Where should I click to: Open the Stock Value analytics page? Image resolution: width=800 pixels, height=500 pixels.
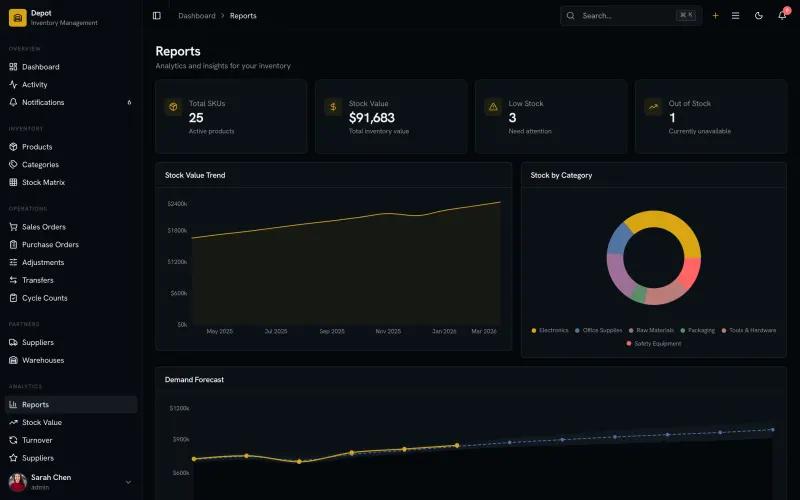70,422
